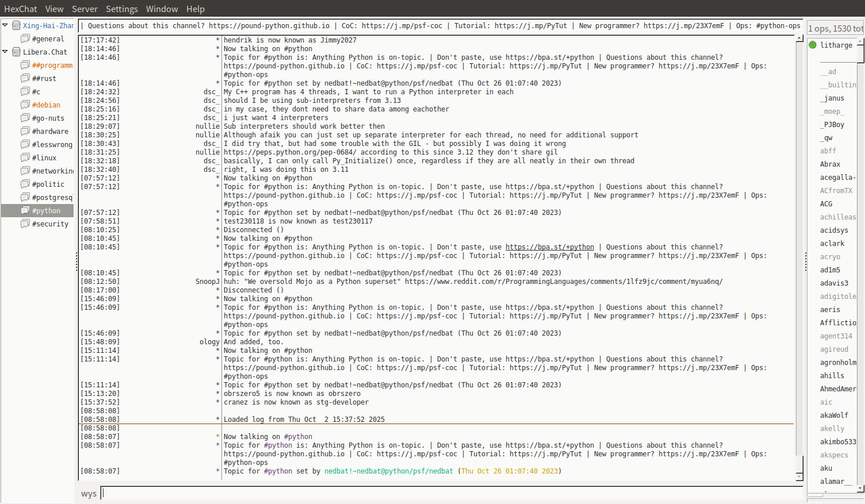Viewport: 865px width, 504px height.
Task: Click the wys nickname button
Action: click(89, 494)
